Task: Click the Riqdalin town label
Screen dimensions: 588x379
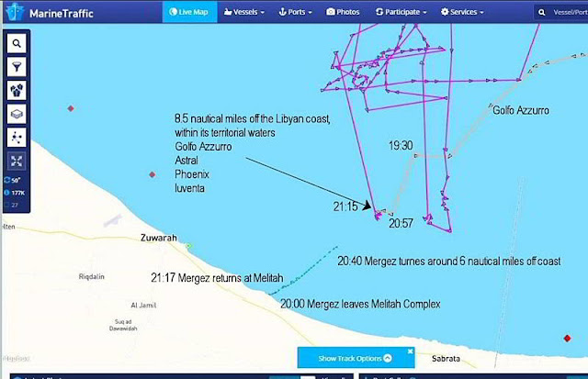Action: pyautogui.click(x=92, y=276)
